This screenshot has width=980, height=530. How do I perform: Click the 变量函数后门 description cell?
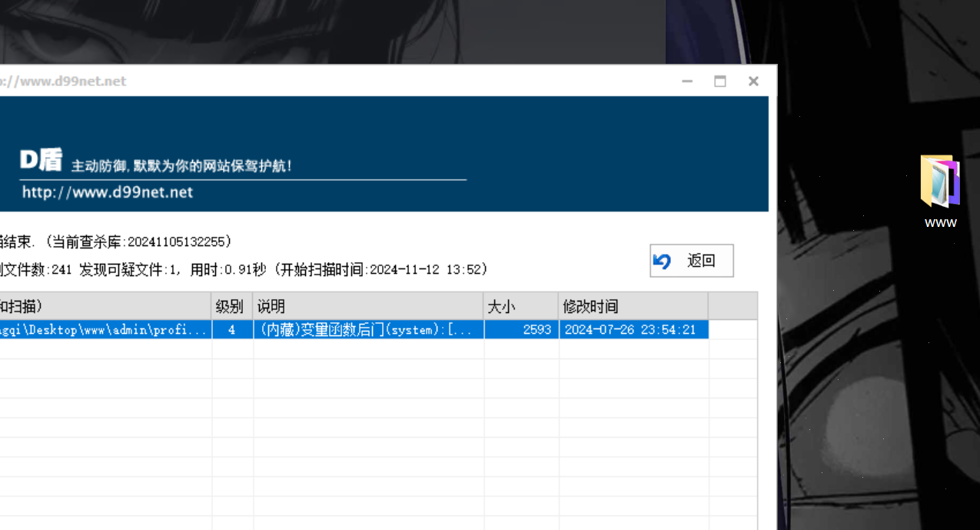coord(367,329)
